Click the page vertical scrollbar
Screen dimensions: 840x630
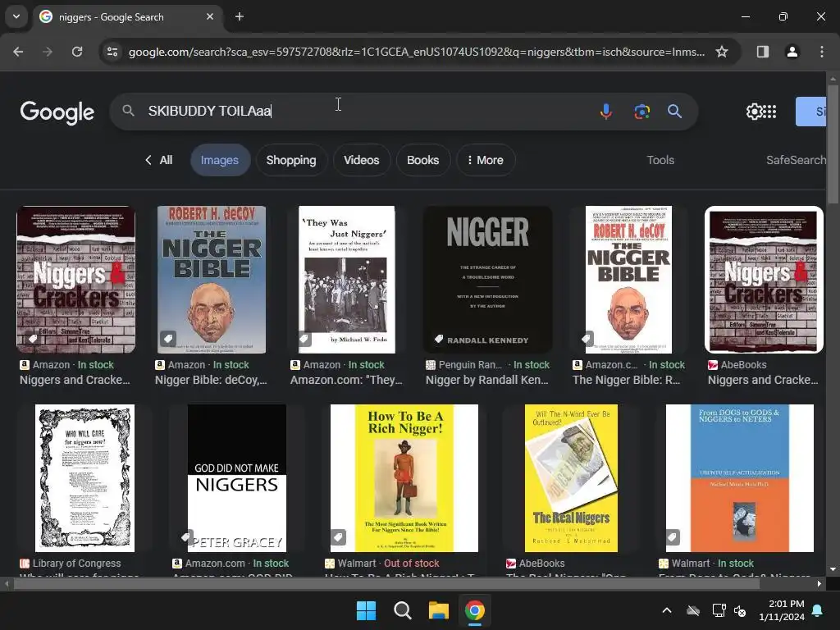(833, 144)
